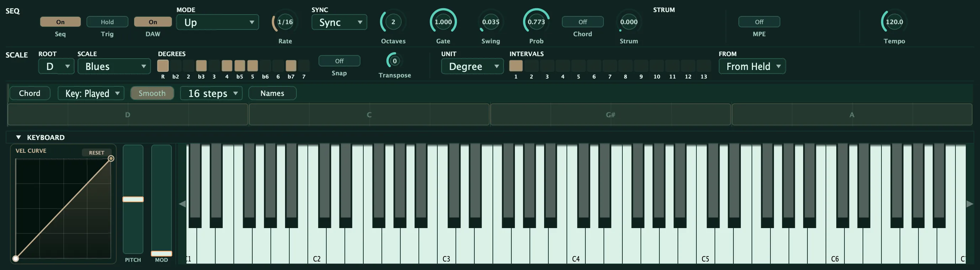
Task: Click the Strum knob showing 0.000
Action: (x=628, y=22)
